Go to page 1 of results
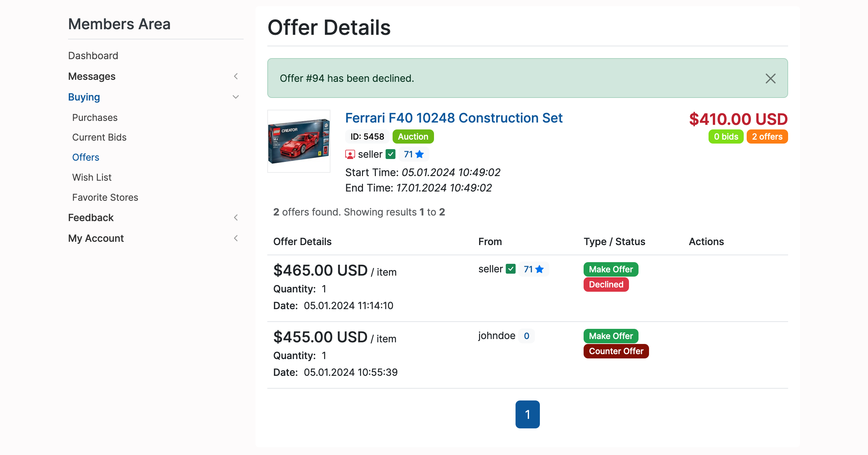 coord(527,414)
